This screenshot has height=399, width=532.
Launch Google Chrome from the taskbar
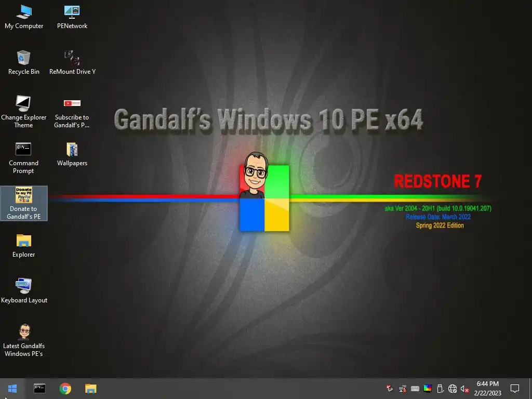coord(65,389)
